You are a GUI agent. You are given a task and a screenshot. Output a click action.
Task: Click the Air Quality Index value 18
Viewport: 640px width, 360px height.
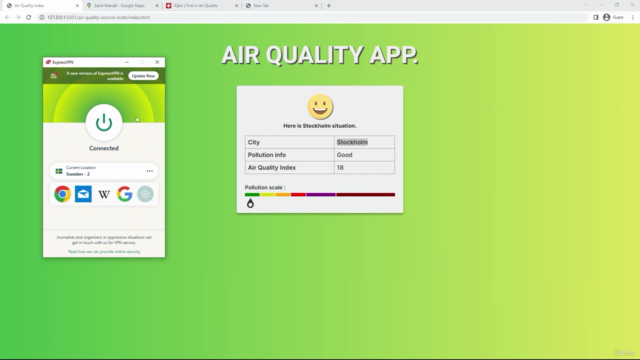click(x=340, y=167)
